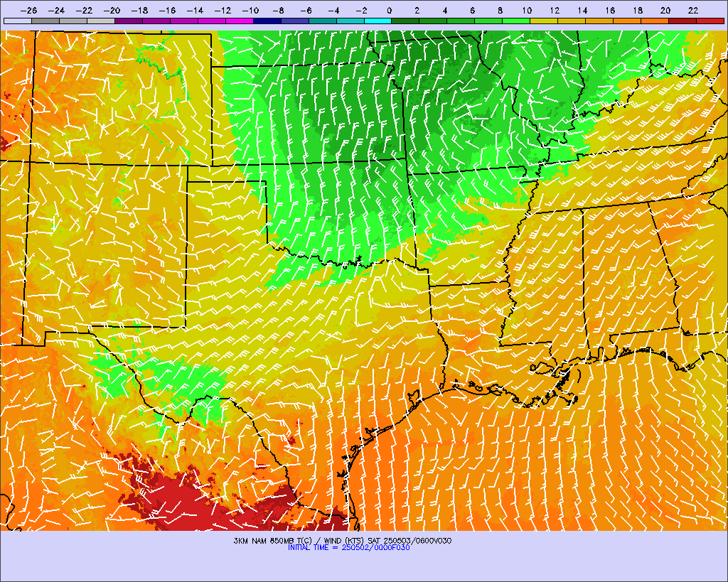This screenshot has width=728, height=582.
Task: Click the '-20' temperature scale label
Action: click(112, 10)
